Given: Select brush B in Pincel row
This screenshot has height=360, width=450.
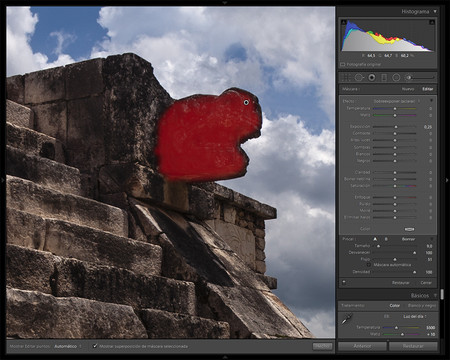Looking at the screenshot, I should point(386,239).
